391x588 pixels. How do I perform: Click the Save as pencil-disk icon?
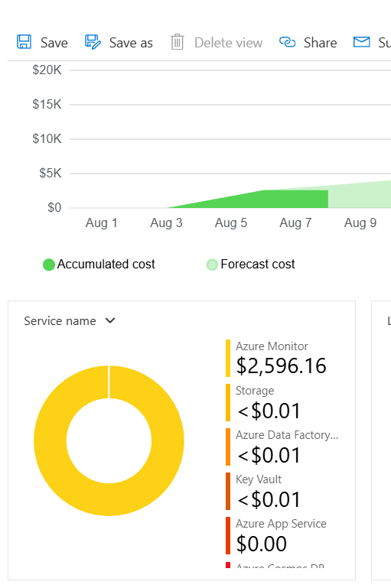tap(93, 42)
